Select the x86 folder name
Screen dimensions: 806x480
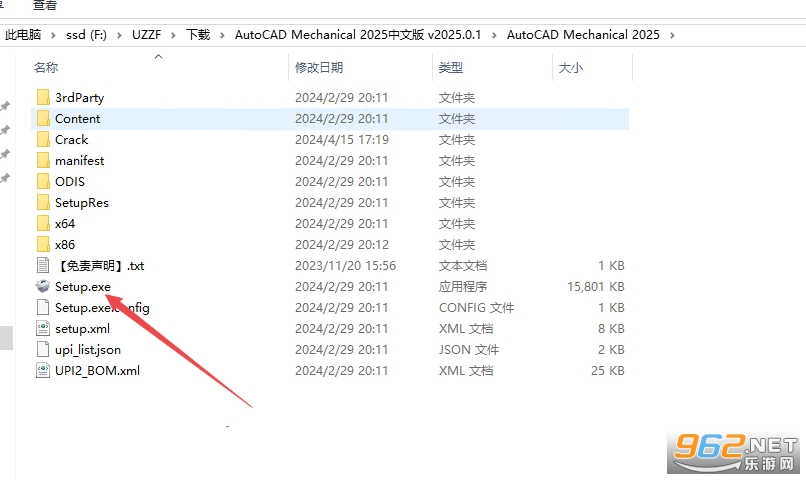[65, 245]
